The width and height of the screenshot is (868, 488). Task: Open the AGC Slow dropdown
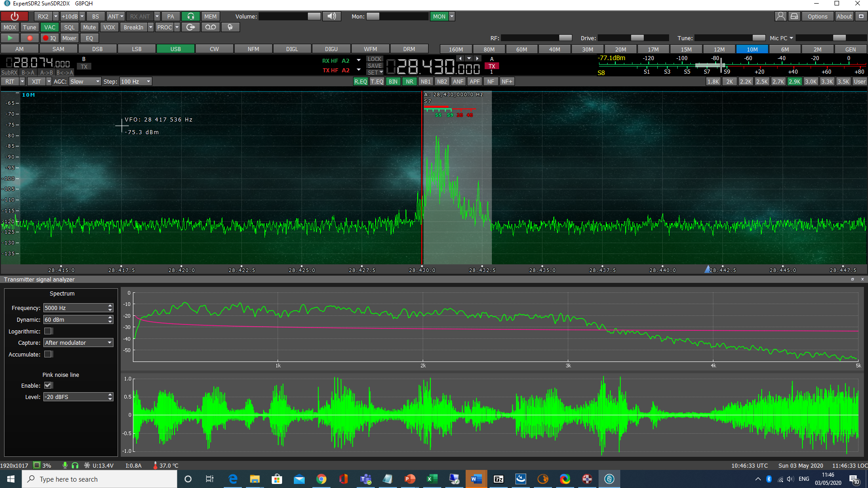[85, 81]
